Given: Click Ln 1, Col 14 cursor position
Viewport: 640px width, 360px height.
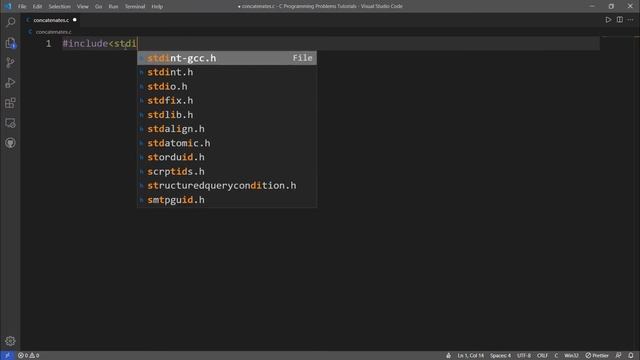Looking at the screenshot, I should tap(470, 356).
